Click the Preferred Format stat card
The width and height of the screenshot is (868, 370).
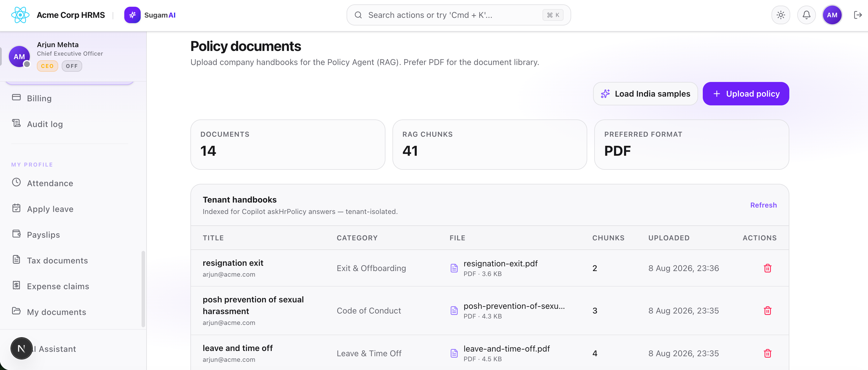click(691, 144)
